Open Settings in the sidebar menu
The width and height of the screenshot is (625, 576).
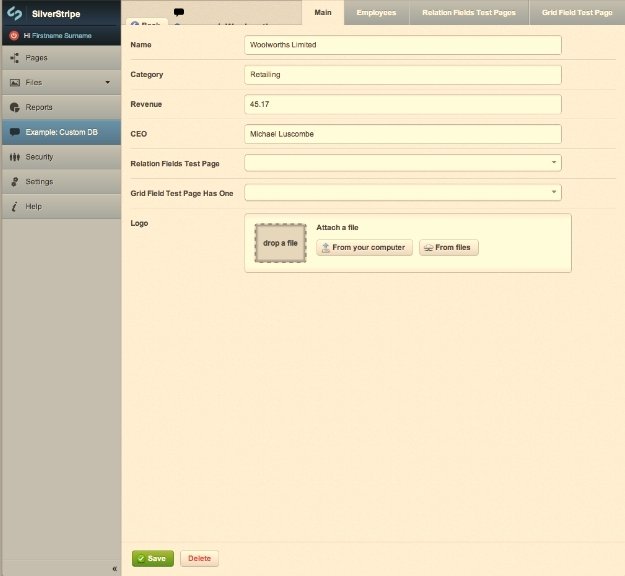[61, 181]
